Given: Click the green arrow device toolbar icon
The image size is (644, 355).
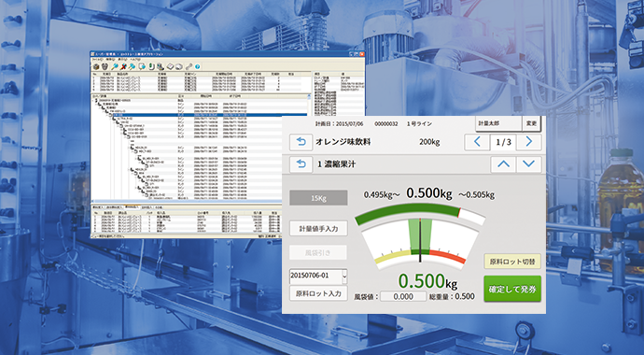Looking at the screenshot, I should pyautogui.click(x=152, y=66).
